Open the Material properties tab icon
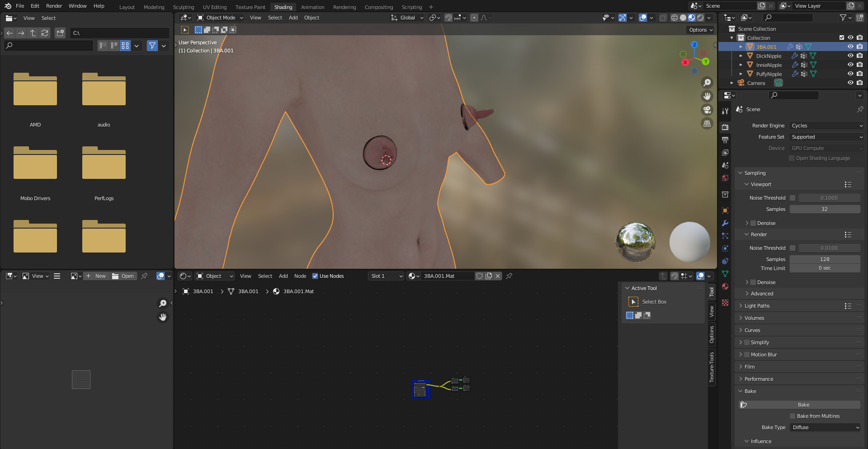The image size is (868, 449). (x=725, y=286)
